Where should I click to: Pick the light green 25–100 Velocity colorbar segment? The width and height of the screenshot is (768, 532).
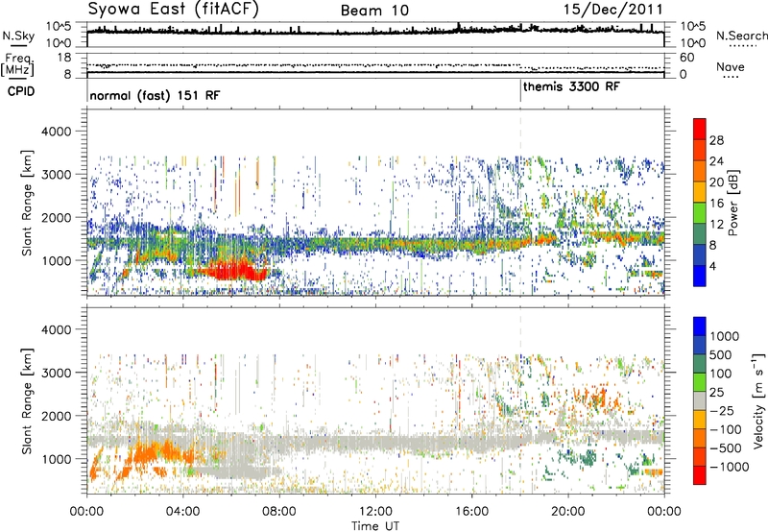click(700, 382)
